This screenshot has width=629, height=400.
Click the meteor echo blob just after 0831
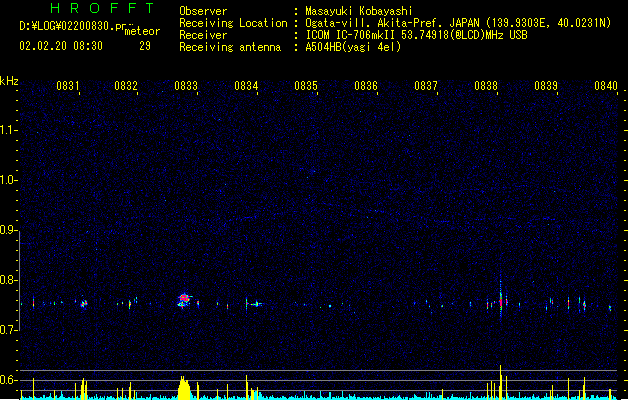83,304
